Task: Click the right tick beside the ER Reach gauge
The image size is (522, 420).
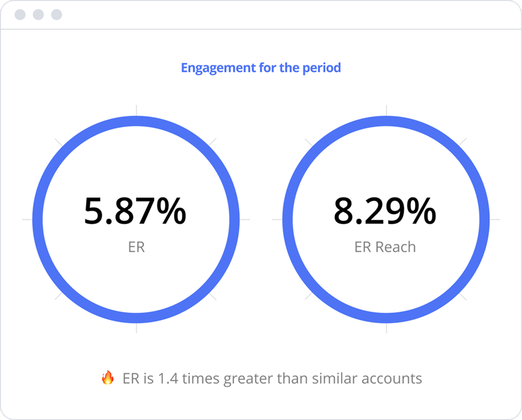Action: tap(496, 220)
